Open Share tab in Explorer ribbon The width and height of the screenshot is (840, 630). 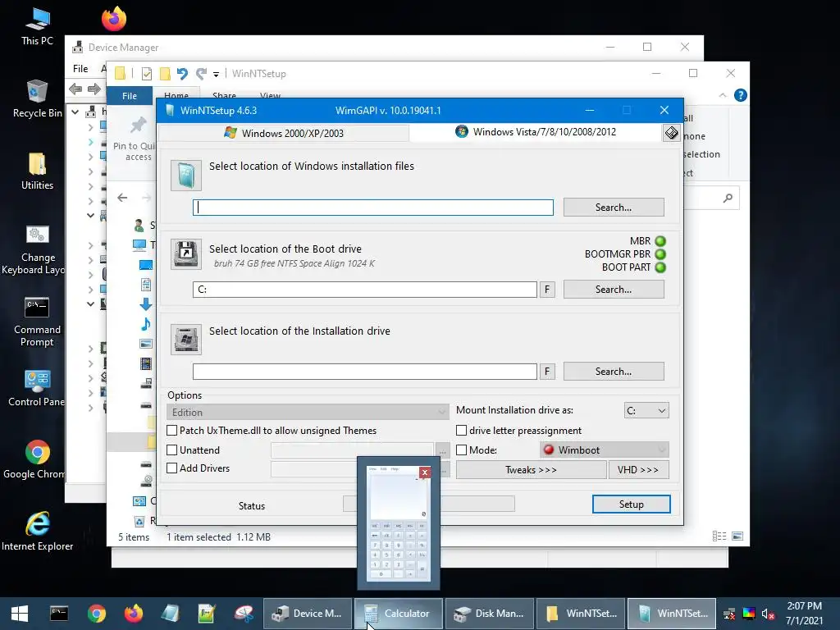(x=224, y=96)
